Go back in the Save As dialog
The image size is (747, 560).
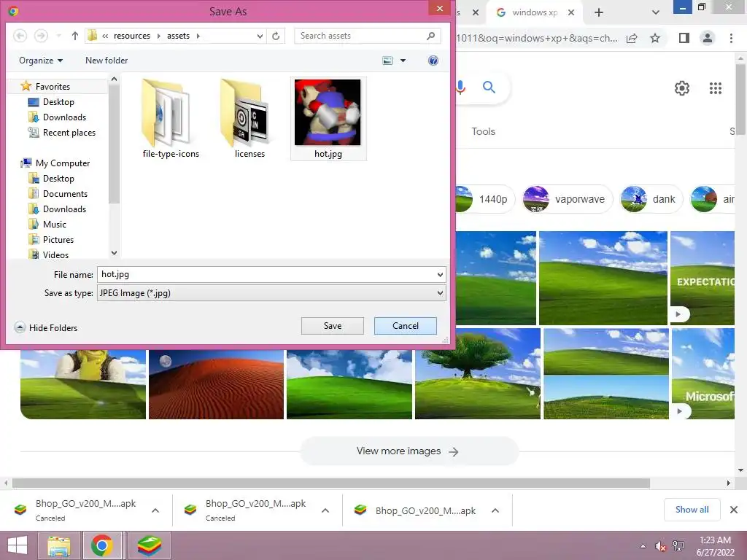coord(20,36)
